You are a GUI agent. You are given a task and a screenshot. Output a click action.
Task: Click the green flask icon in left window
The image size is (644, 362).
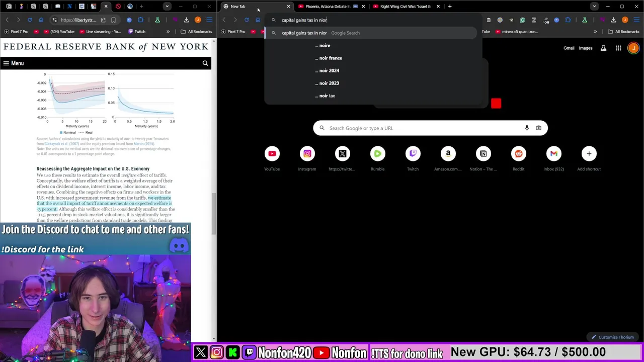click(157, 20)
